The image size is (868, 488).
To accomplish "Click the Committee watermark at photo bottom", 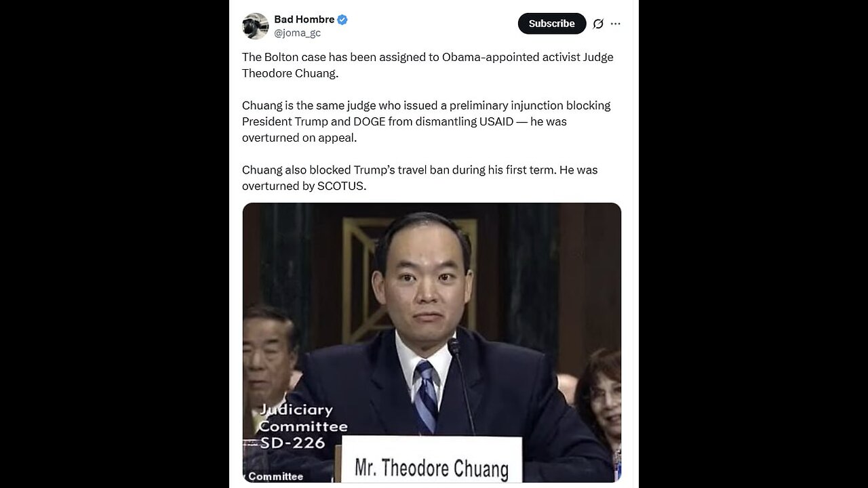I will pyautogui.click(x=275, y=476).
